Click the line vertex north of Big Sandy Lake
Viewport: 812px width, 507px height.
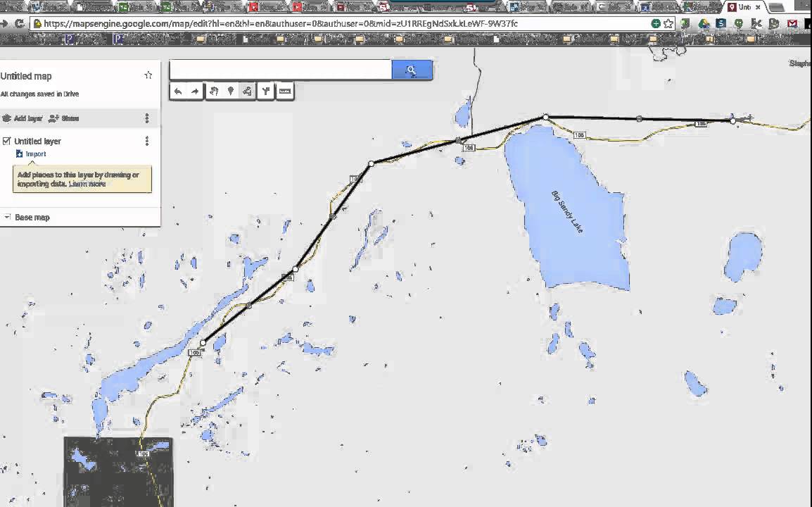pyautogui.click(x=545, y=117)
